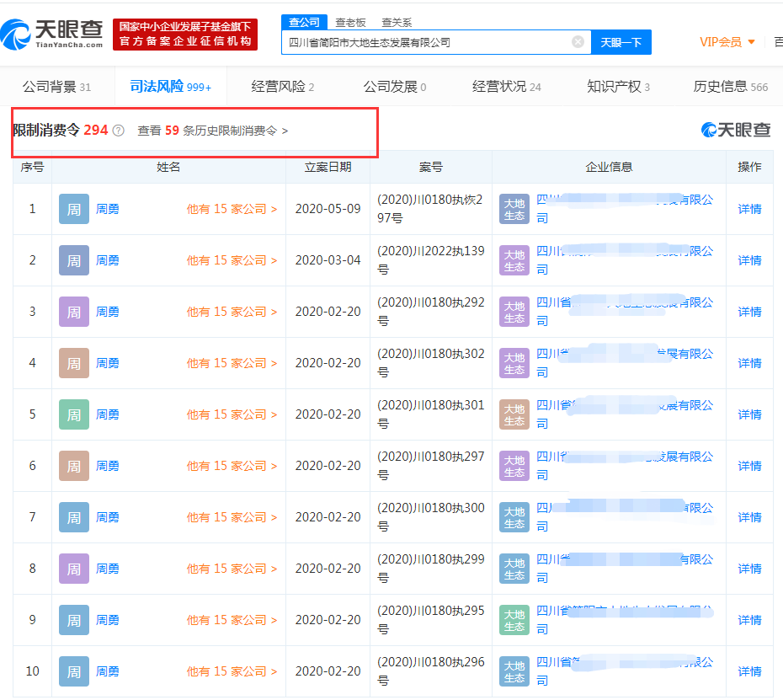
Task: Expand 他有 15 家公司 in row 4
Action: click(x=232, y=363)
